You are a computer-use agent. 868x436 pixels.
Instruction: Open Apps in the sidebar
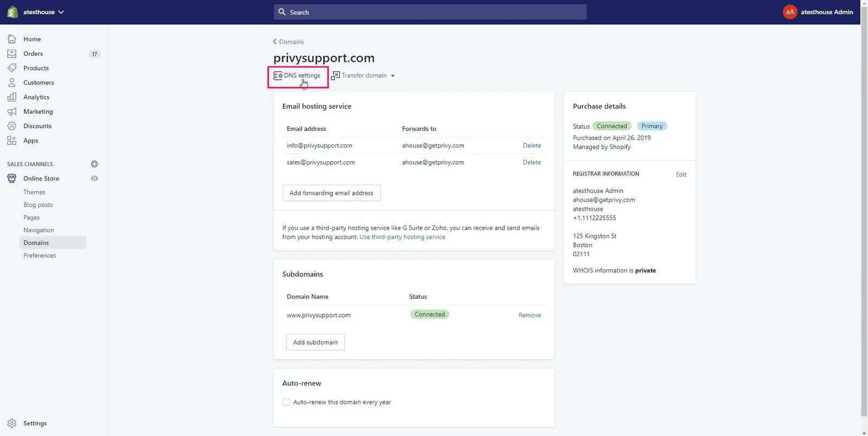[31, 141]
